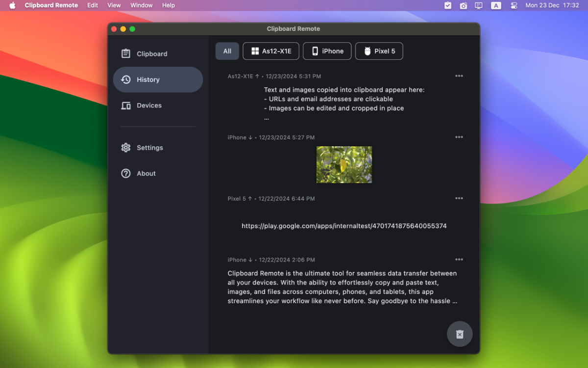The width and height of the screenshot is (588, 368).
Task: Open the Window menu
Action: (142, 5)
